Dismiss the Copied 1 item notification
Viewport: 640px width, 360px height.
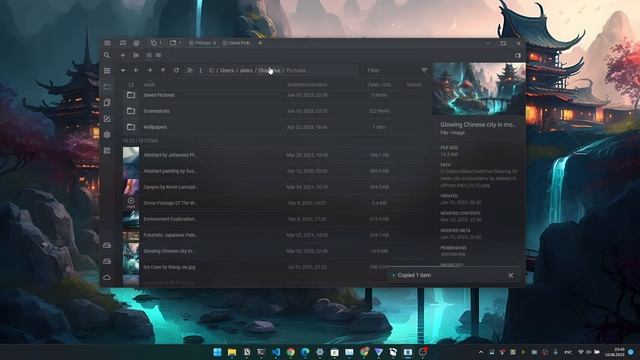(x=511, y=276)
